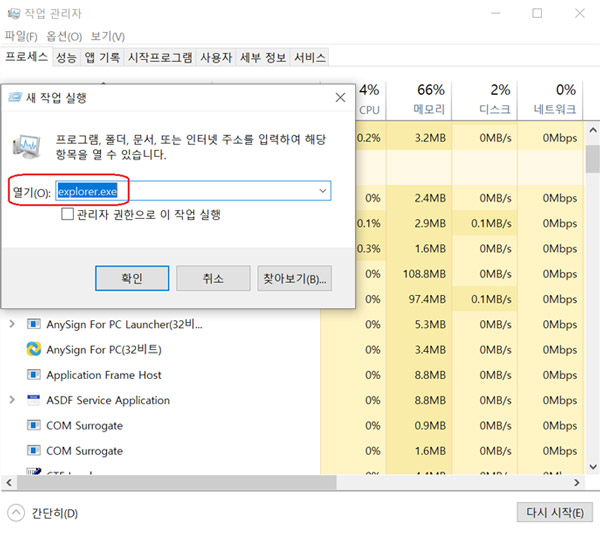Click the Task Manager title bar icon
Screen dimensions: 600x534
click(13, 14)
